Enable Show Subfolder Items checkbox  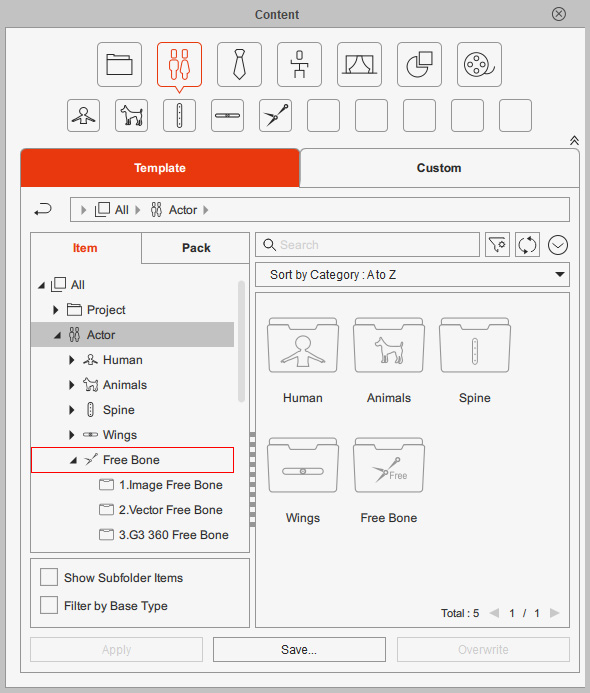click(49, 577)
